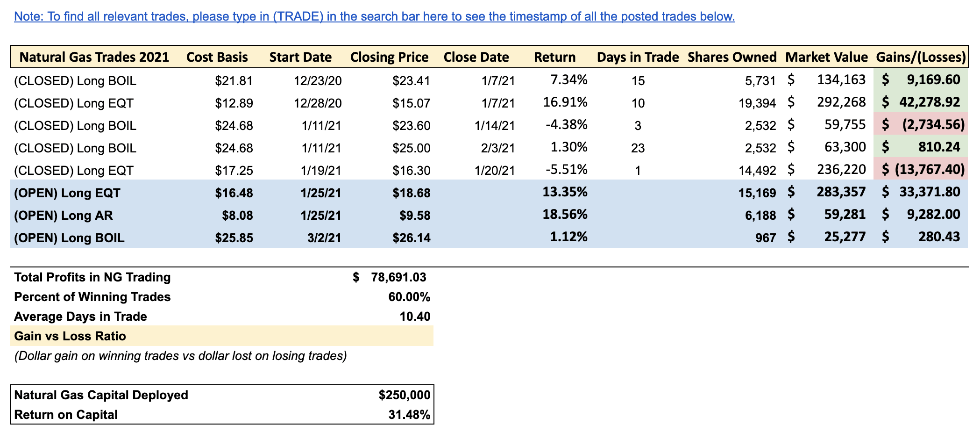The width and height of the screenshot is (980, 432).
Task: Click the (OPEN) Long BOIL row label
Action: (x=69, y=238)
